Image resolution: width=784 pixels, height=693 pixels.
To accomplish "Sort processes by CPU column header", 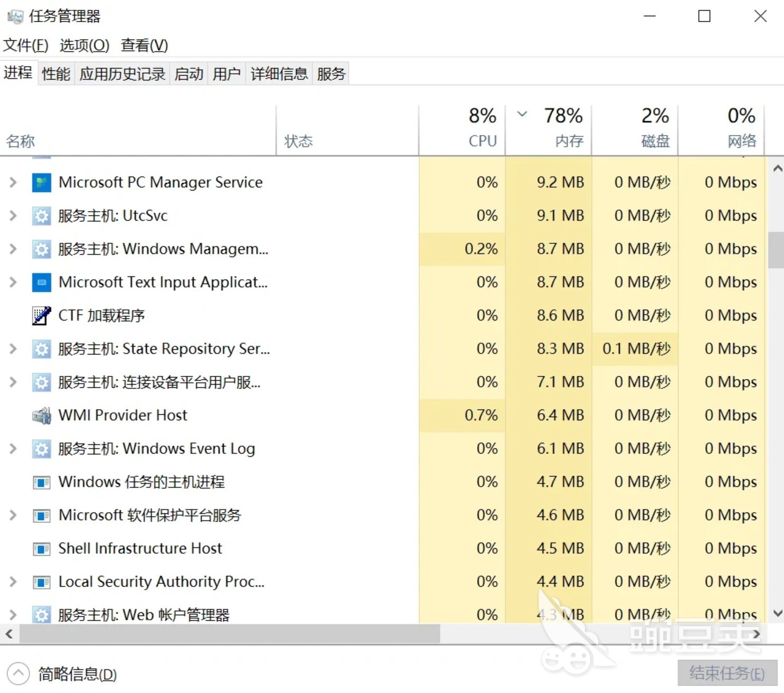I will point(462,130).
